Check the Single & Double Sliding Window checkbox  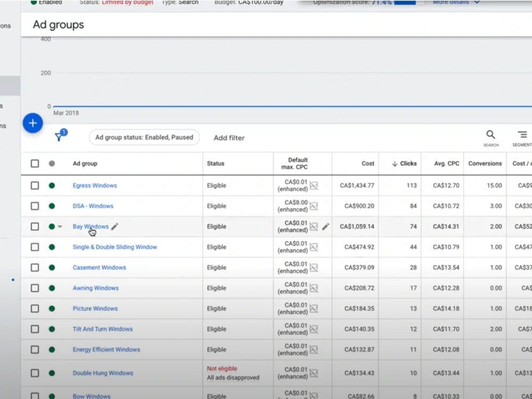(x=35, y=247)
